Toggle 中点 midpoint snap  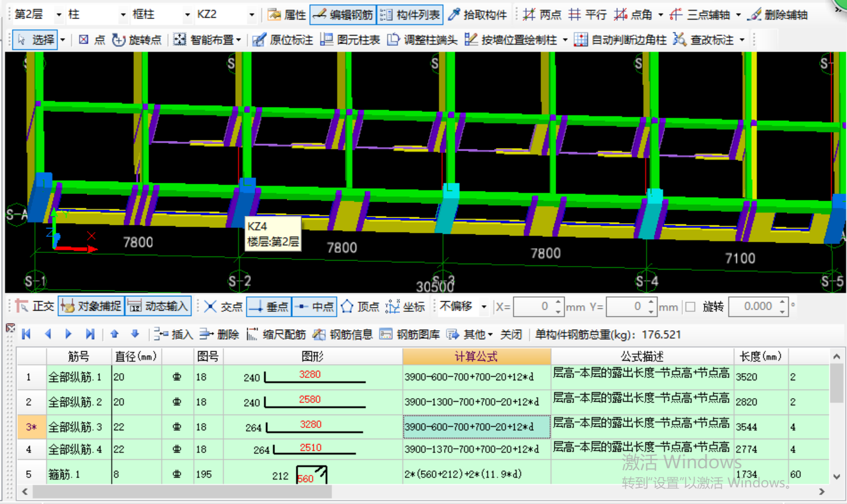coord(314,306)
